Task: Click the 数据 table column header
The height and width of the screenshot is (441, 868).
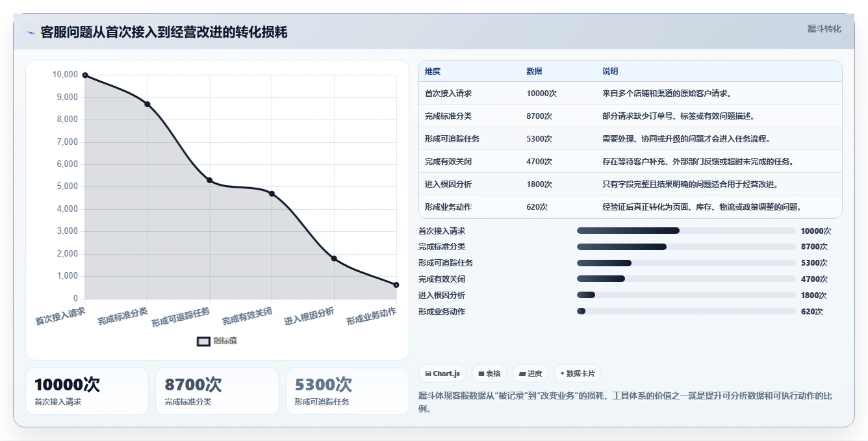Action: coord(534,71)
